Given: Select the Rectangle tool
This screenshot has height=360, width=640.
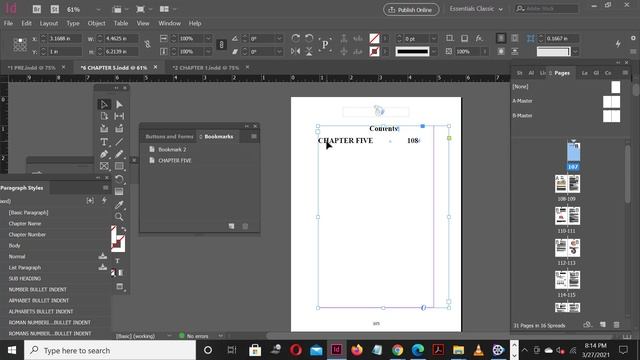Looking at the screenshot, I should 119,166.
